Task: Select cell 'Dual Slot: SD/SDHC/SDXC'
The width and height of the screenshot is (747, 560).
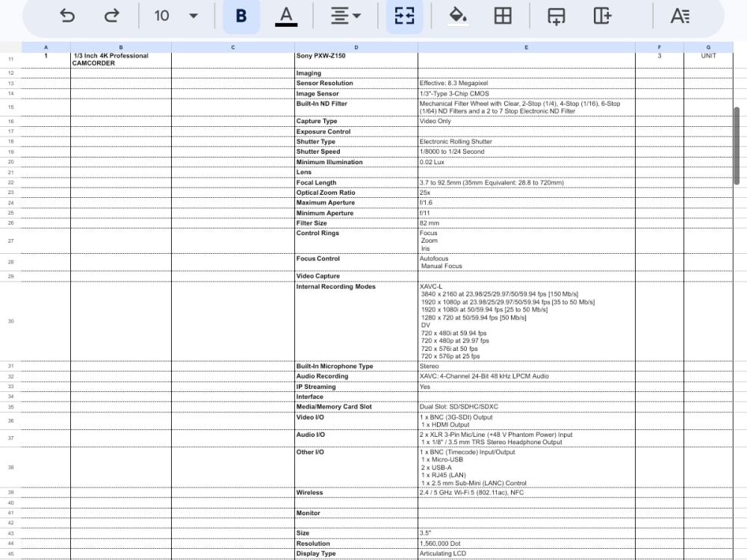Action: tap(527, 407)
